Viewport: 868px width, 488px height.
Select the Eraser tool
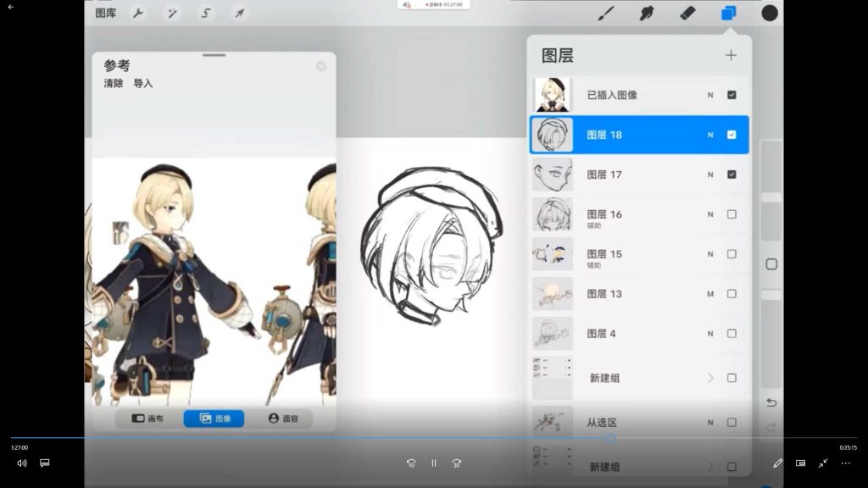pos(687,13)
